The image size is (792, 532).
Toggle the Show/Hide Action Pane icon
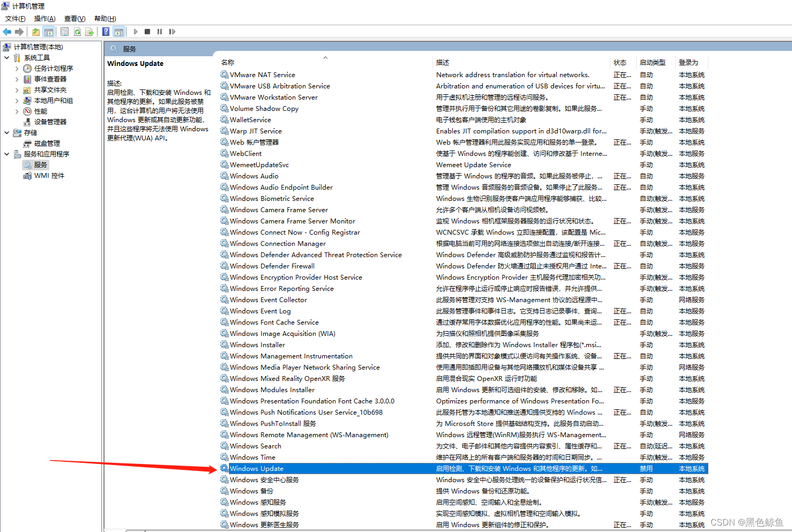(119, 32)
